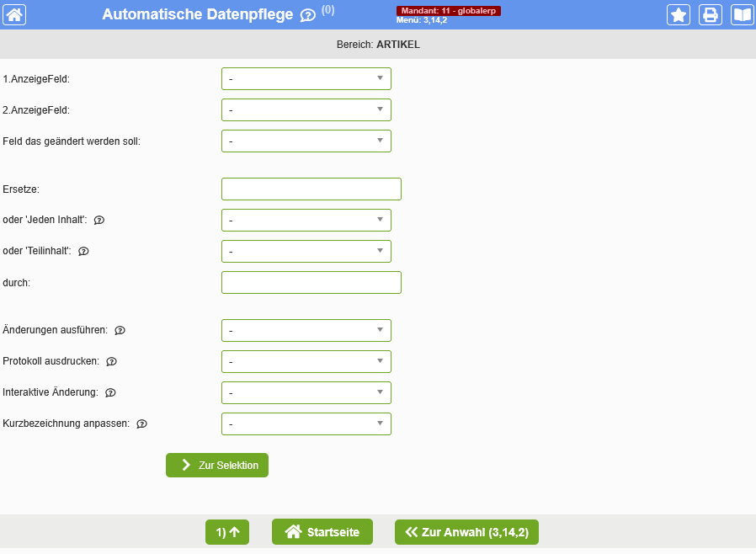Image resolution: width=756 pixels, height=554 pixels.
Task: Click help icon next to Automatische Datenpflege title
Action: coord(308,15)
